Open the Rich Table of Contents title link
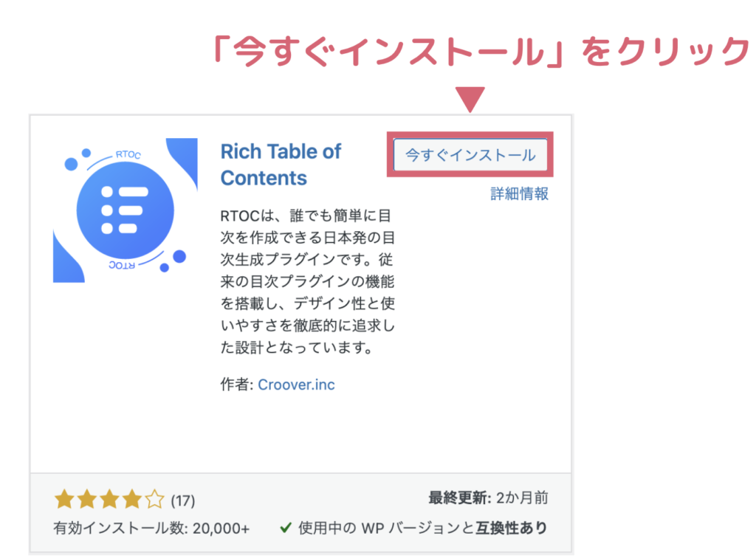The width and height of the screenshot is (756, 558). coord(281,165)
